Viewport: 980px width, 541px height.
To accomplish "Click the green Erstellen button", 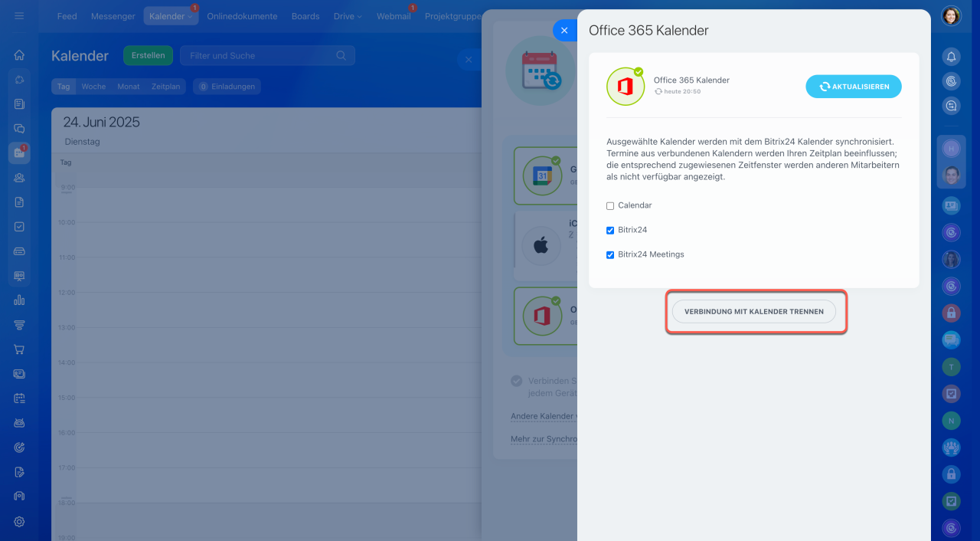I will pos(148,55).
